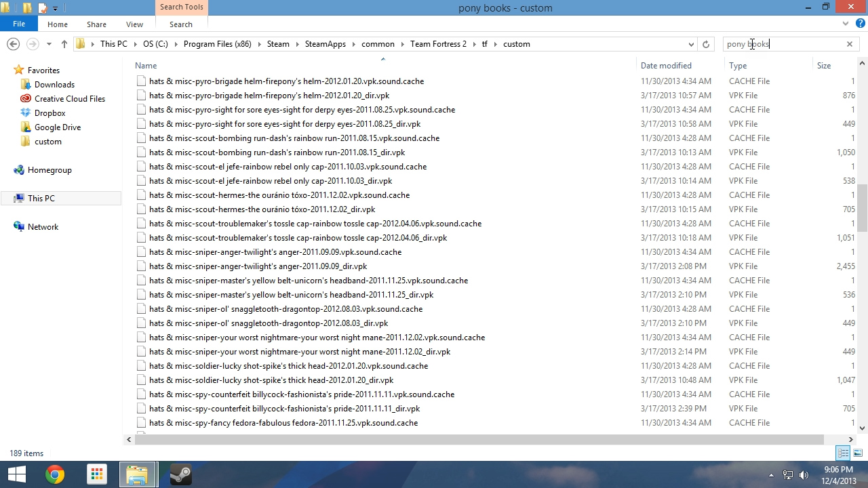Clear the search box with the X
Image resolution: width=868 pixels, height=488 pixels.
point(849,44)
